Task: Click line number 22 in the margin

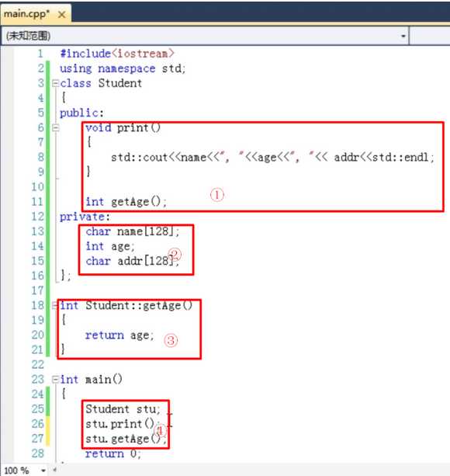Action: tap(37, 365)
